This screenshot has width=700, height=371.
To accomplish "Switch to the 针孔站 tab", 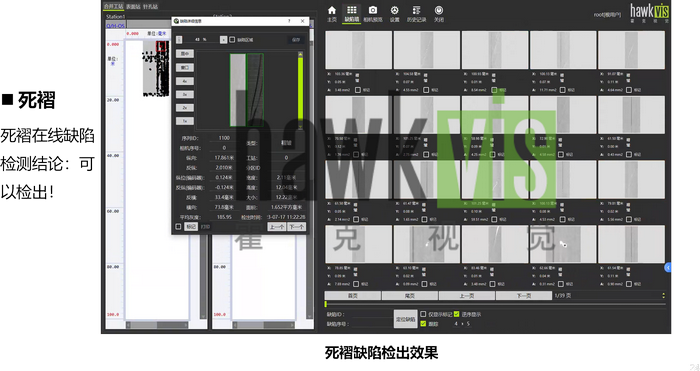I will (x=150, y=7).
